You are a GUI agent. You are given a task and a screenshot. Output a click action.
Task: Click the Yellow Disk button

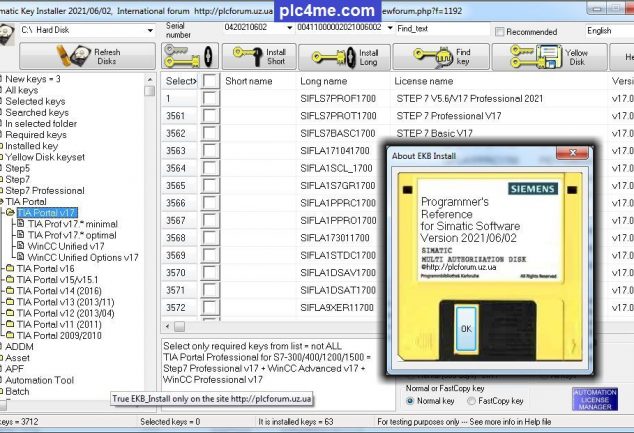point(556,56)
